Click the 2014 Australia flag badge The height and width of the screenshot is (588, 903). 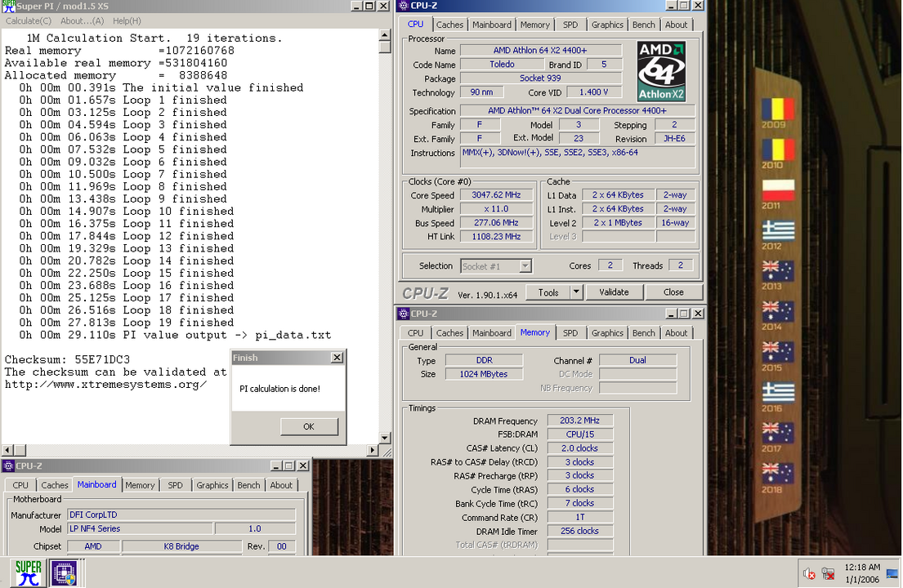point(778,312)
